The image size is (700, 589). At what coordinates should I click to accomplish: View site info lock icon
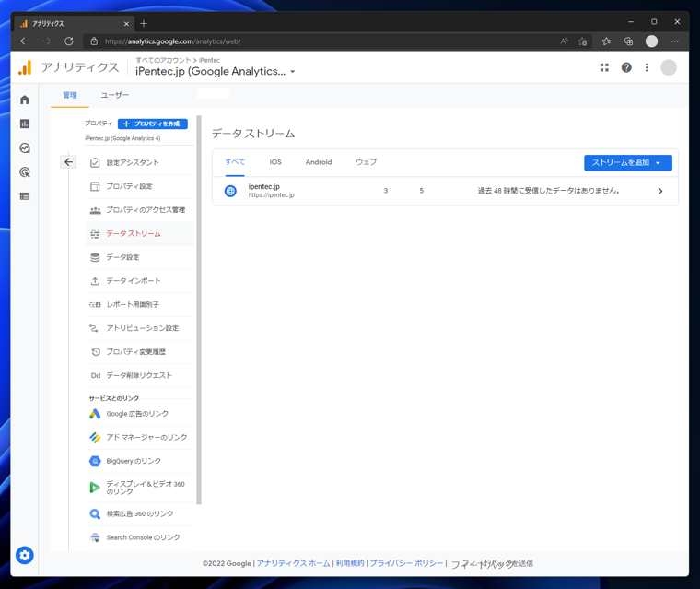pyautogui.click(x=94, y=41)
